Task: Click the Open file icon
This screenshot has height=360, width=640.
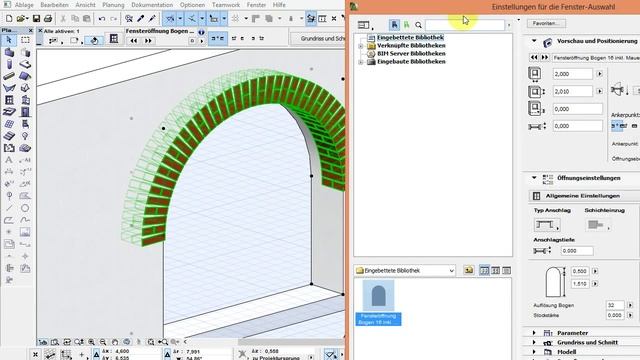Action: (x=21, y=18)
